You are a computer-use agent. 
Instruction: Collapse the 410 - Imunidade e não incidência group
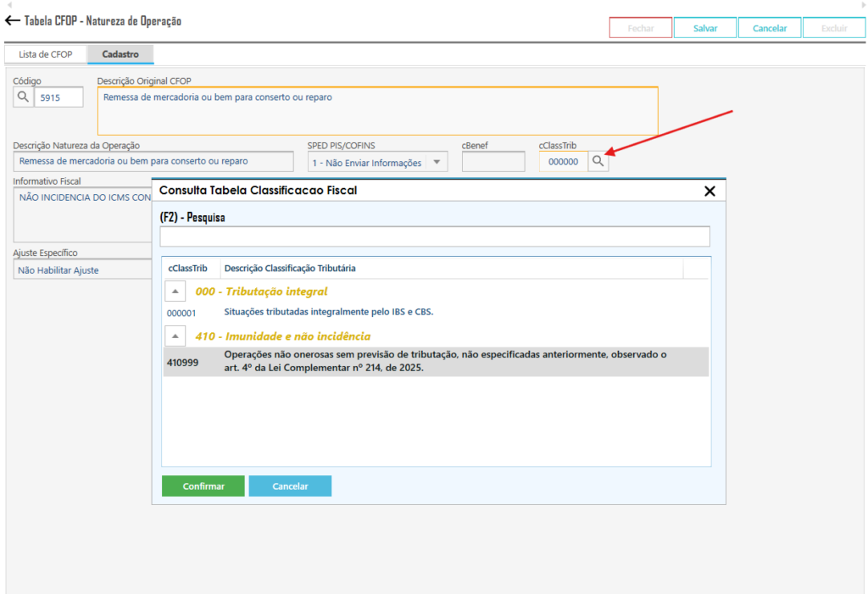point(174,336)
